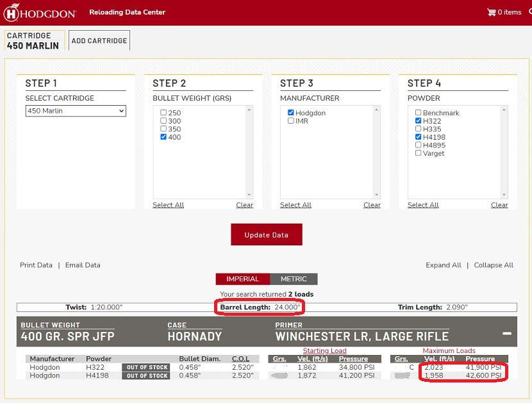Screen dimensions: 532x403
Task: Click the Trim Length 2.090" value
Action: (456, 308)
